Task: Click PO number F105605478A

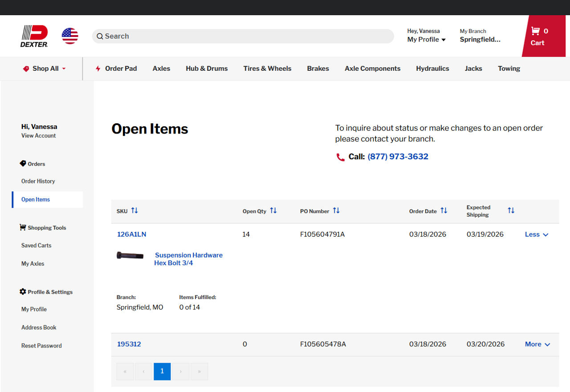Action: coord(323,344)
